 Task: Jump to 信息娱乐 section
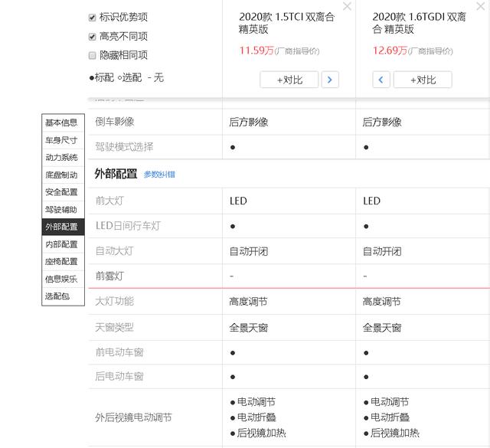[63, 279]
